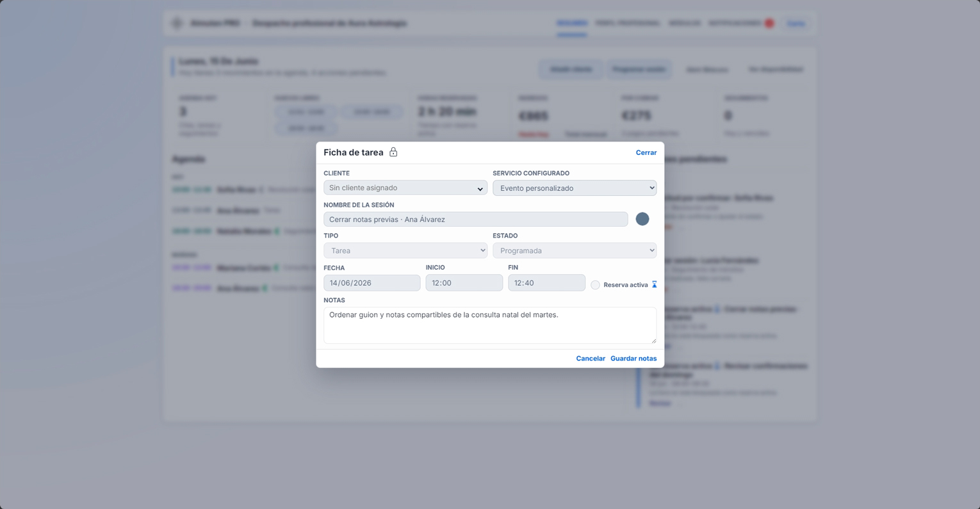Pick the session color circle swatch
980x509 pixels.
click(642, 219)
